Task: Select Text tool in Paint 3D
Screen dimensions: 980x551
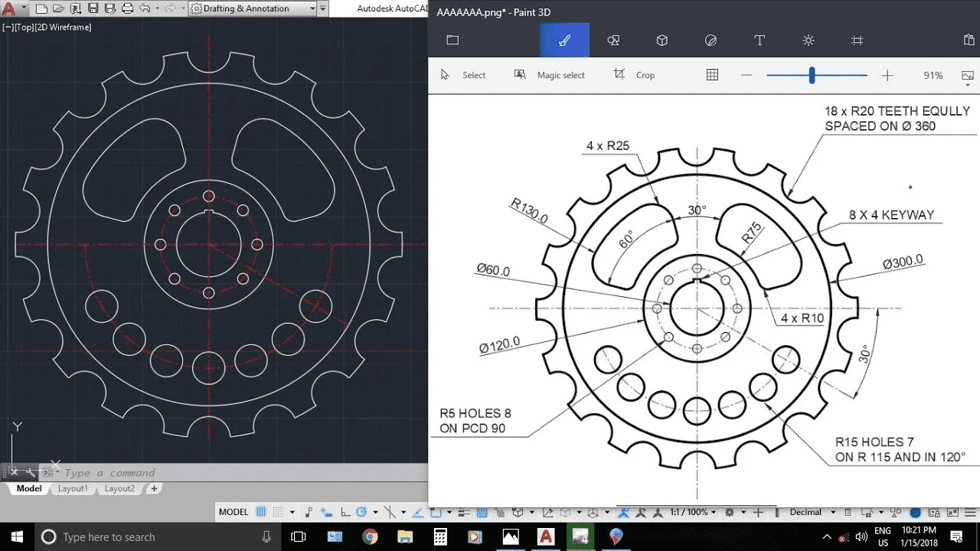Action: [759, 41]
